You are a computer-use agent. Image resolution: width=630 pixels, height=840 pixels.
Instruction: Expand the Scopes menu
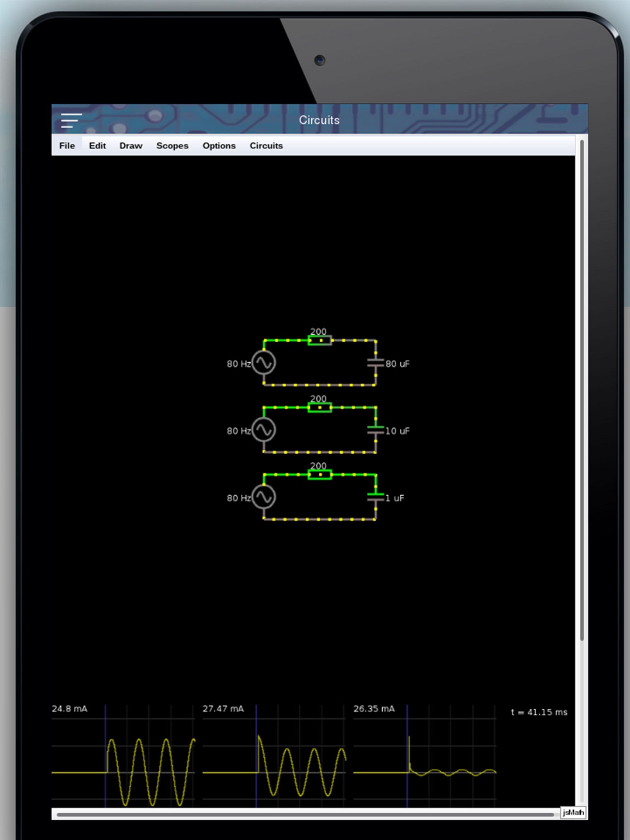[172, 146]
